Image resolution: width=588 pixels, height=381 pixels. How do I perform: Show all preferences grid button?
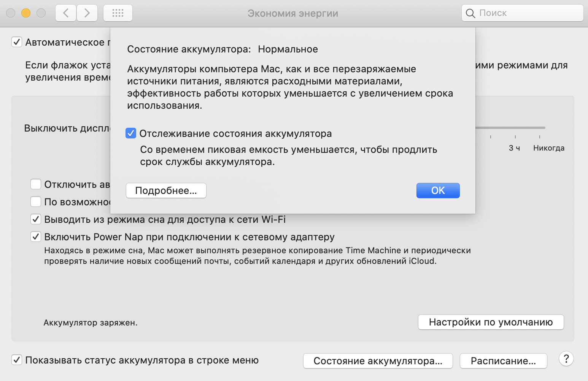[118, 13]
